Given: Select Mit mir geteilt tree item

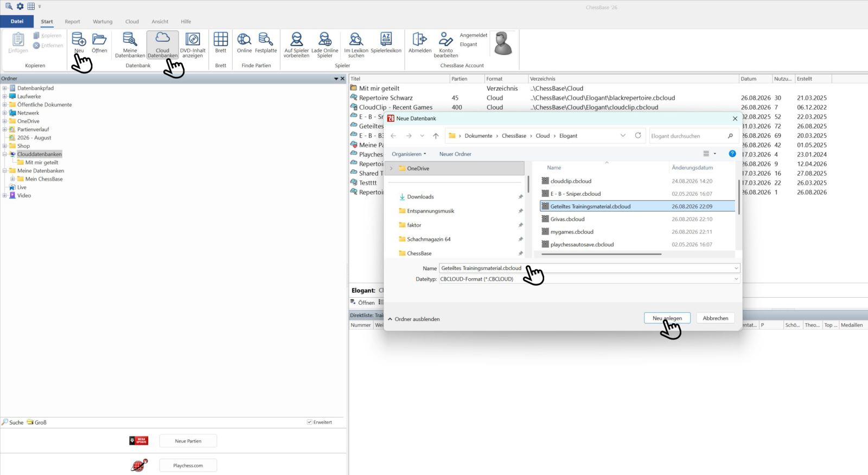Looking at the screenshot, I should (42, 163).
